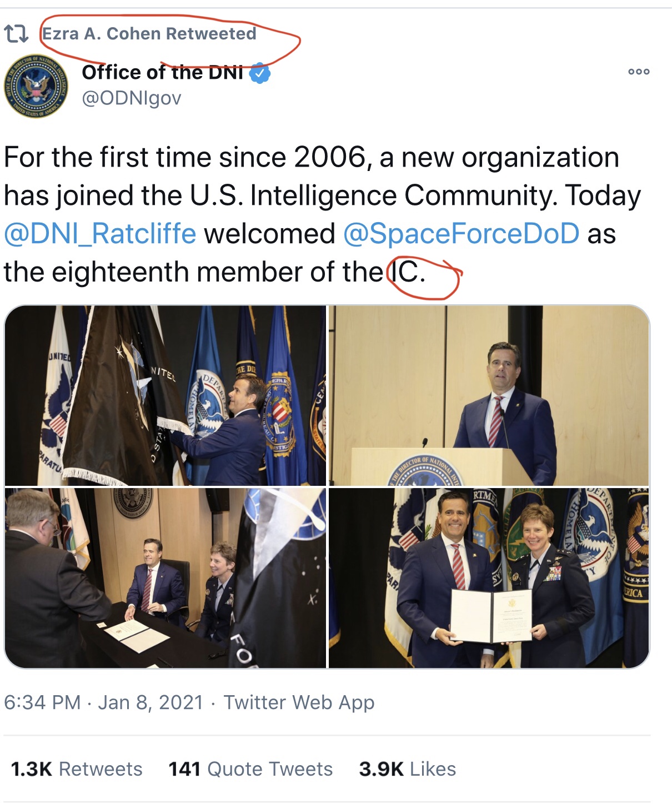672x809 pixels.
Task: Open the bottom-right certificate photo
Action: coord(489,577)
